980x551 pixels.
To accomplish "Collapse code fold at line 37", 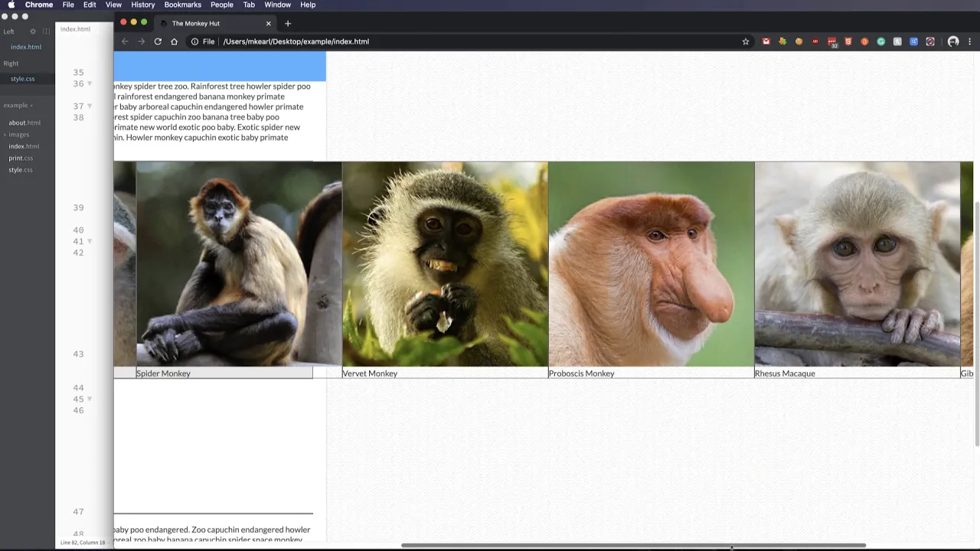I will (x=90, y=106).
